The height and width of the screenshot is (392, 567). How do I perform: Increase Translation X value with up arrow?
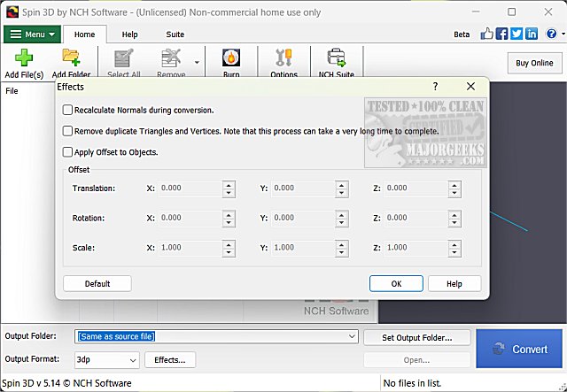229,185
